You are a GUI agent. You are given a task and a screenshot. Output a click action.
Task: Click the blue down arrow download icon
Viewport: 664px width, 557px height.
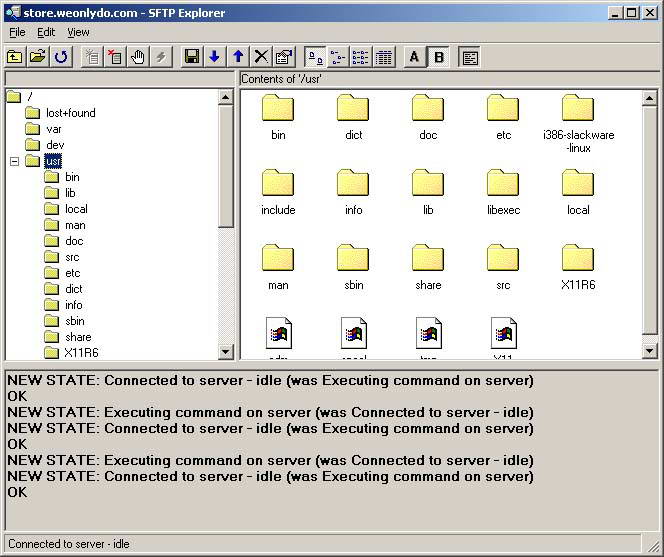click(x=215, y=57)
